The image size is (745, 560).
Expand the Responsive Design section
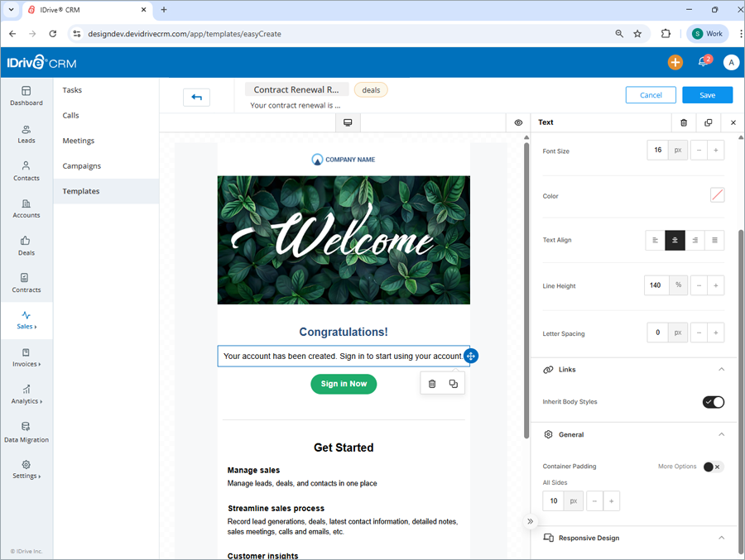click(721, 537)
